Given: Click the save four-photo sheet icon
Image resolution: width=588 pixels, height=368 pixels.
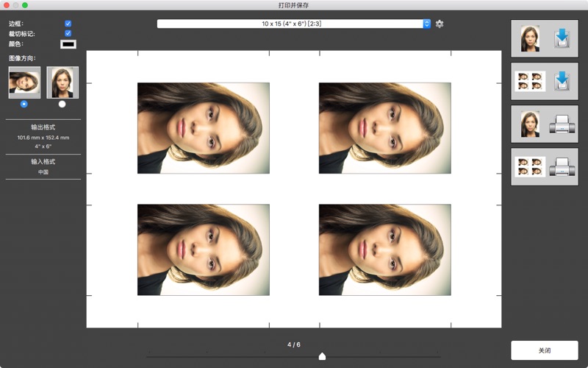Looking at the screenshot, I should 544,81.
